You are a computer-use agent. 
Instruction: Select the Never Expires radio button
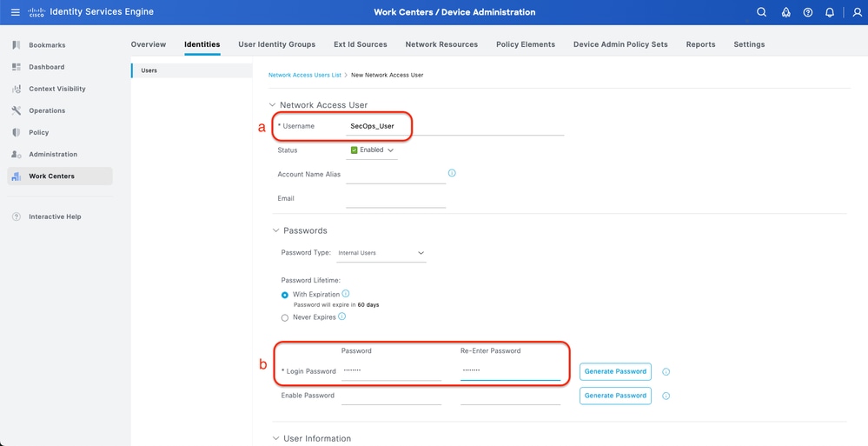[284, 318]
